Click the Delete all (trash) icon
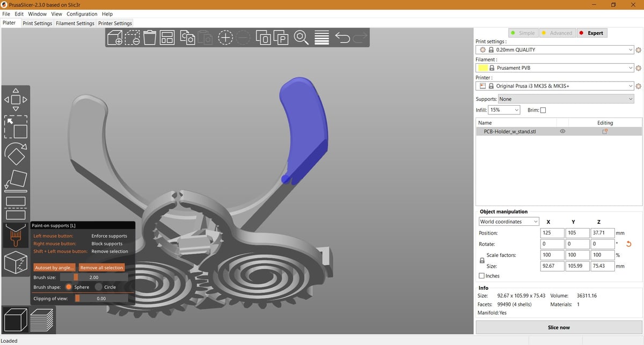644x345 pixels. 150,38
